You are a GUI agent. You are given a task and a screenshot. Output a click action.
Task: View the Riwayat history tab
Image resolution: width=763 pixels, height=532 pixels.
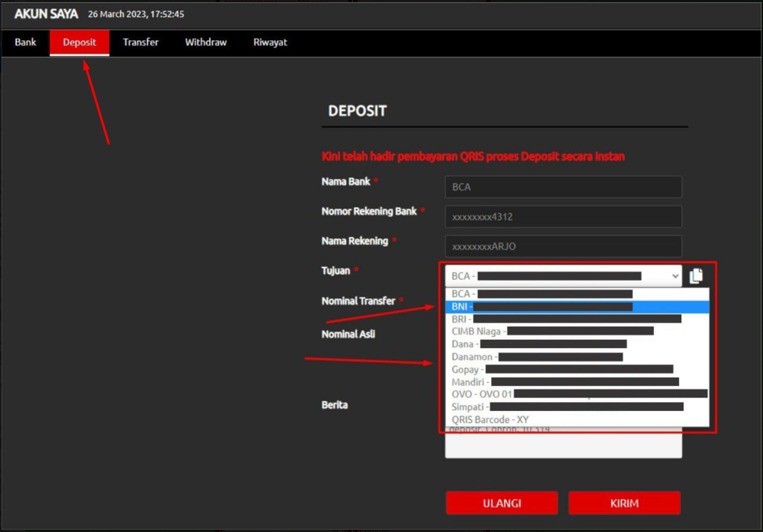[270, 42]
